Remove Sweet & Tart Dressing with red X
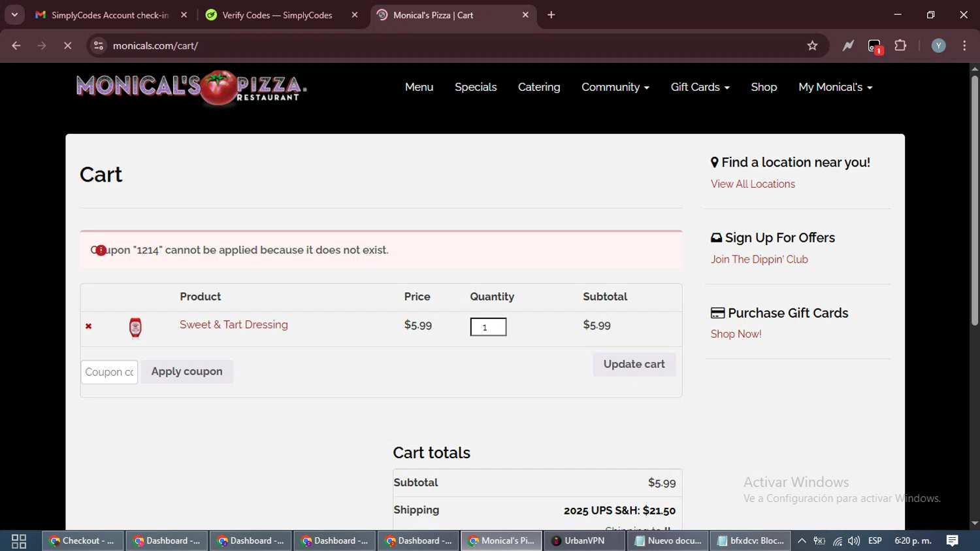Image resolution: width=980 pixels, height=551 pixels. [x=89, y=326]
